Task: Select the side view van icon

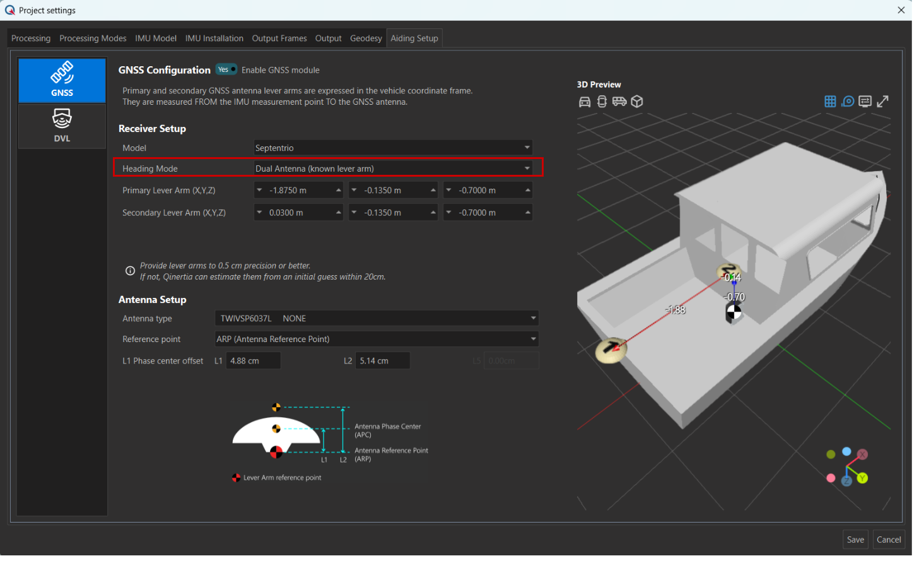Action: pos(619,102)
